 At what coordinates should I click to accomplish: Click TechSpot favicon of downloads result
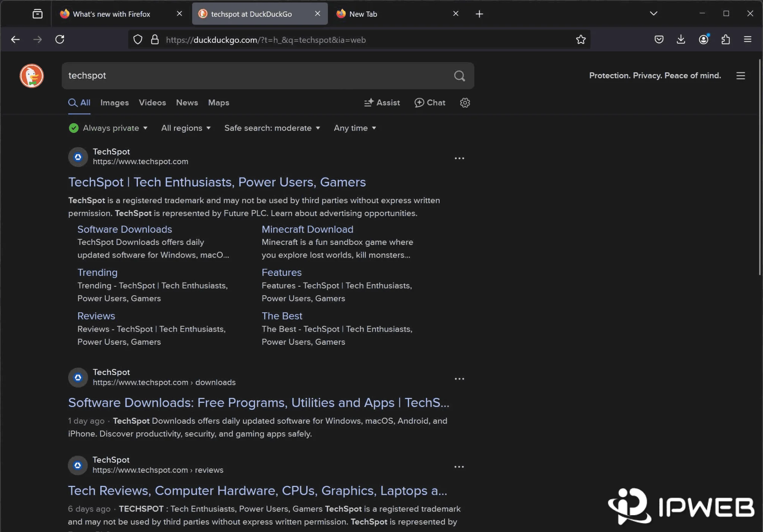tap(78, 378)
